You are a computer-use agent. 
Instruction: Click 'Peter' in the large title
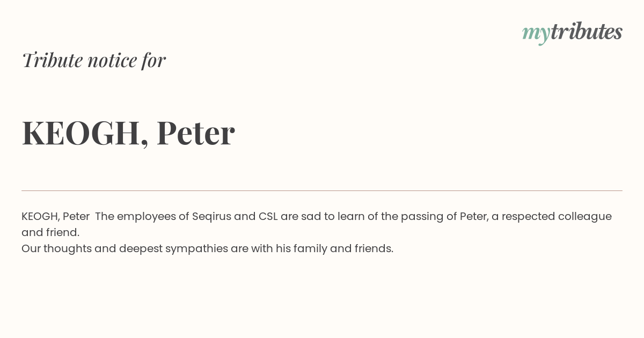pos(195,133)
